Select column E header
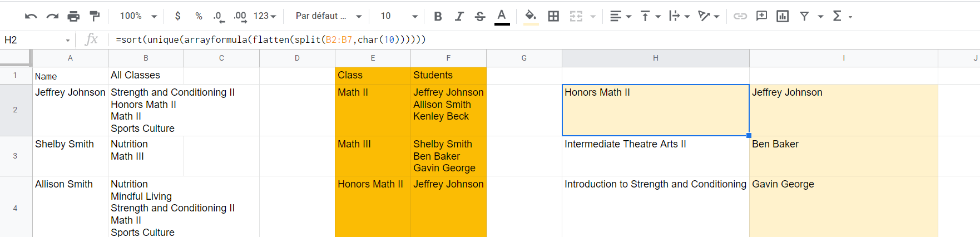Image resolution: width=980 pixels, height=237 pixels. coord(373,58)
